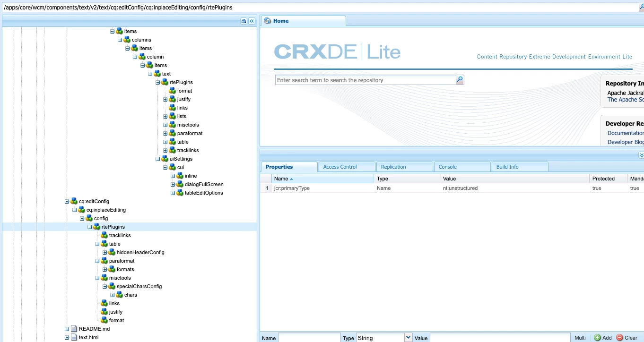Click the red Clear minus icon

(619, 338)
